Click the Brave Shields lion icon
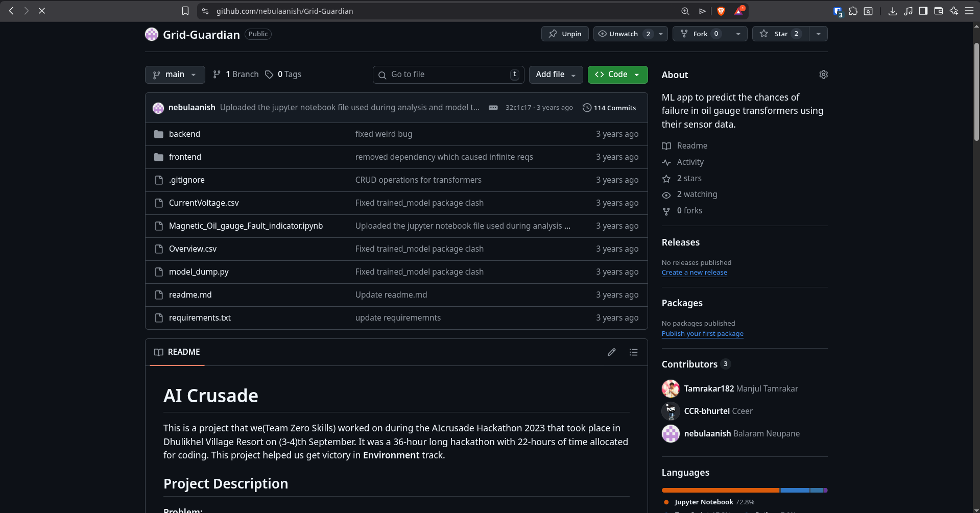This screenshot has height=513, width=980. [721, 11]
